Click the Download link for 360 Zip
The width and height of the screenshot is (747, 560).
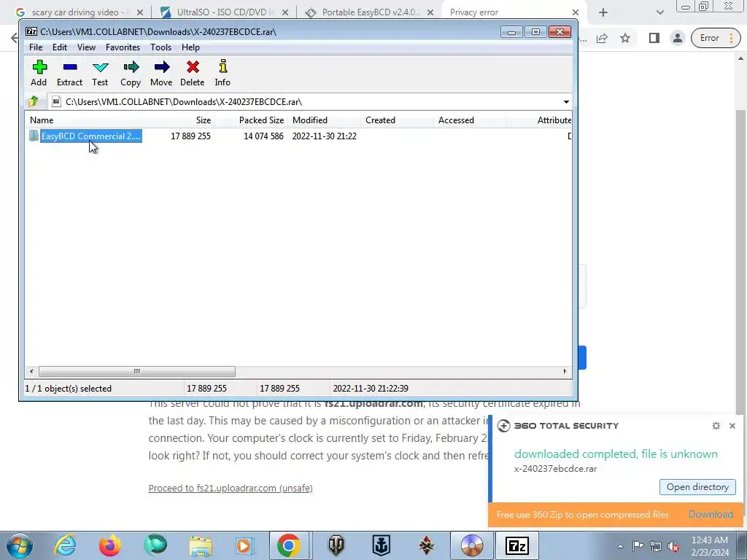[x=711, y=514]
